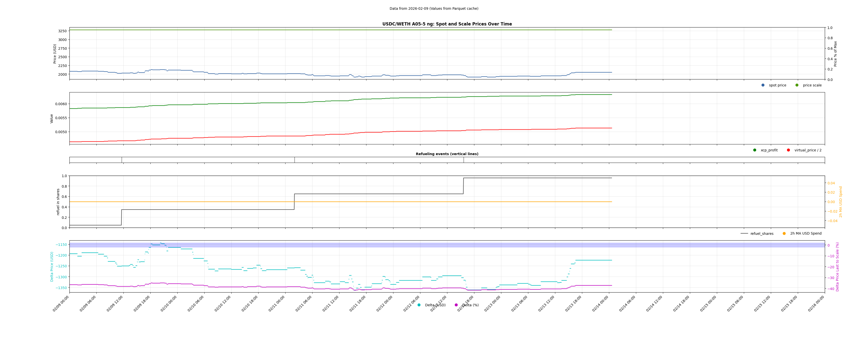The width and height of the screenshot is (868, 344).
Task: Click the cyan Delta (USD) legend dot
Action: [419, 305]
